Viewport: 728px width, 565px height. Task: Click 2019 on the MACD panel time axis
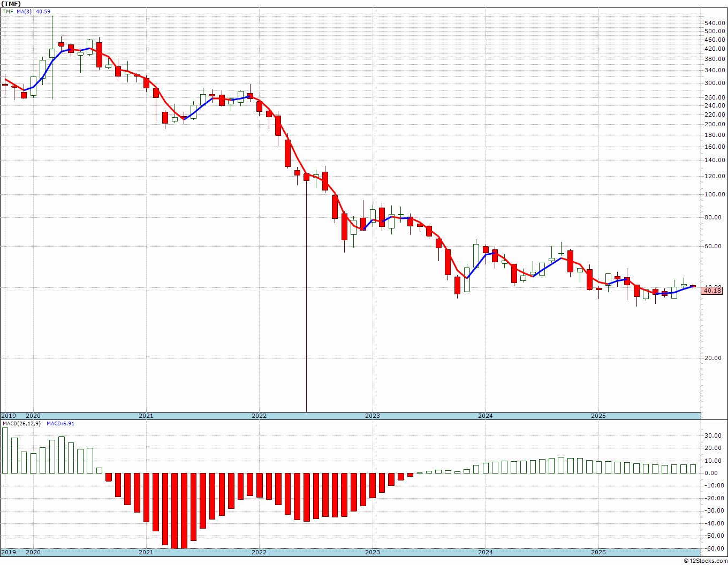[x=8, y=552]
